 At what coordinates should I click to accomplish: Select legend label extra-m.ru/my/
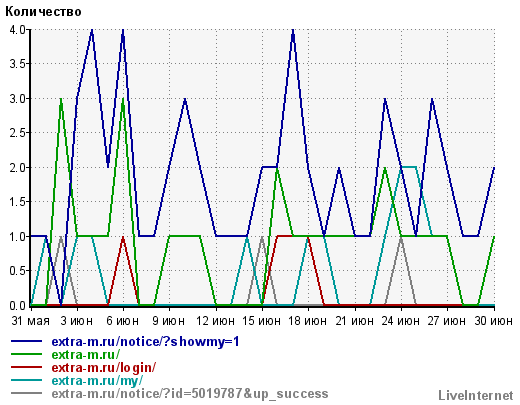click(x=97, y=381)
